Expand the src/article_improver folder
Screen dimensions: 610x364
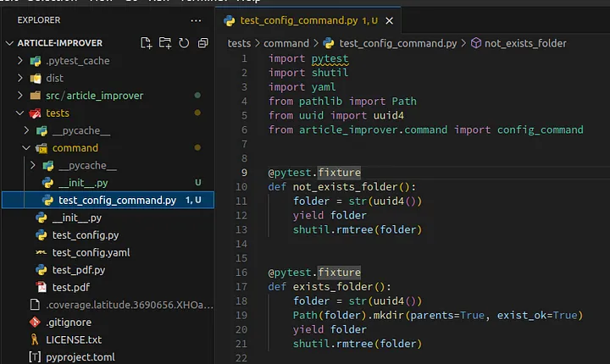[x=20, y=96]
